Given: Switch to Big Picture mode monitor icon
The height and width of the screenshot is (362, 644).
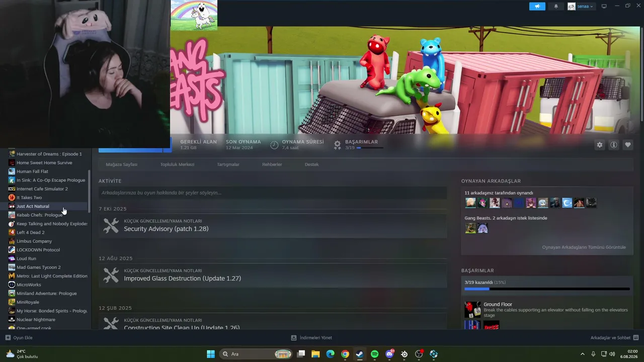Looking at the screenshot, I should click(x=604, y=7).
